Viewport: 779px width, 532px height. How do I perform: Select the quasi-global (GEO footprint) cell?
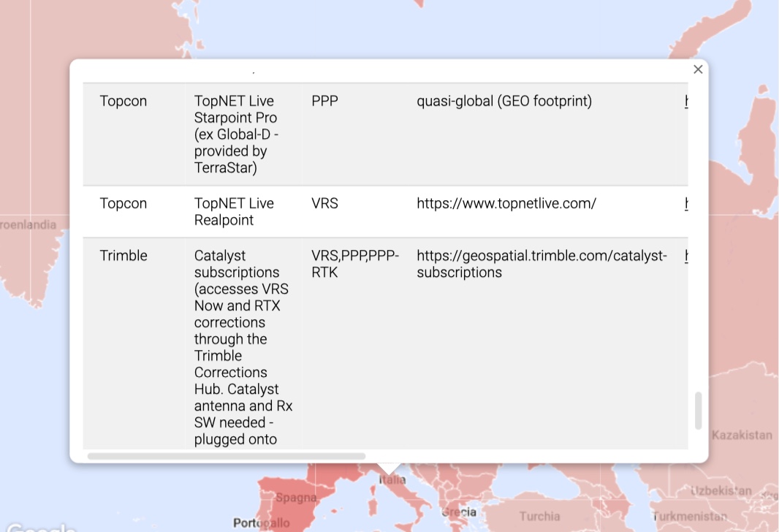[x=504, y=101]
